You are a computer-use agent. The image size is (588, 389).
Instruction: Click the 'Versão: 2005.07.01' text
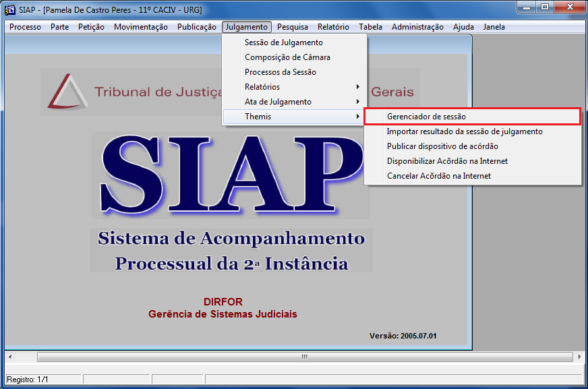pyautogui.click(x=403, y=336)
